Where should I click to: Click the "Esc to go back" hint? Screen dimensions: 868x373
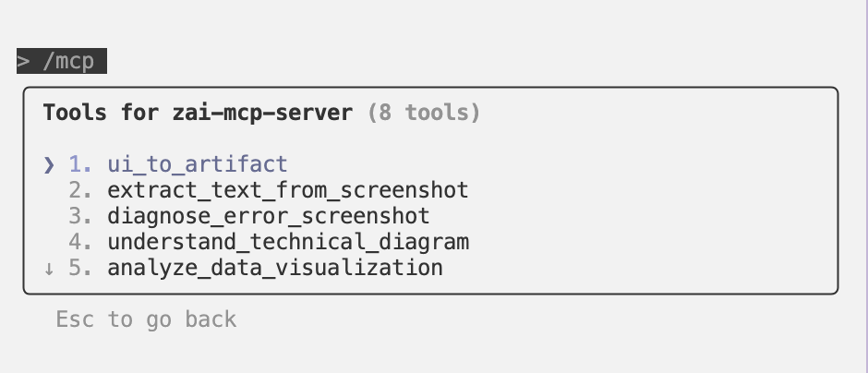tap(146, 320)
